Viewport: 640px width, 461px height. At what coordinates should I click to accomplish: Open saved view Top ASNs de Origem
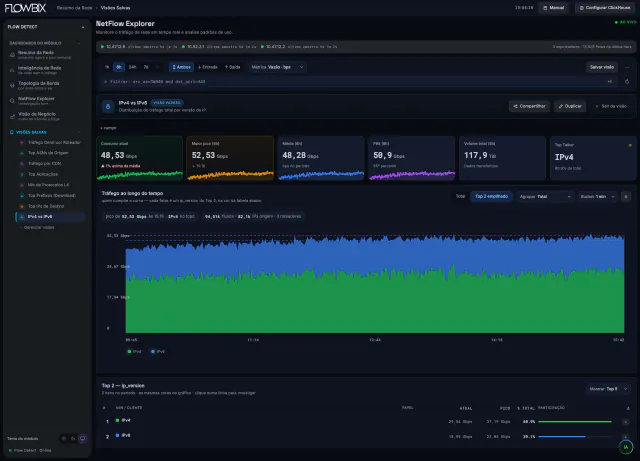(50, 153)
